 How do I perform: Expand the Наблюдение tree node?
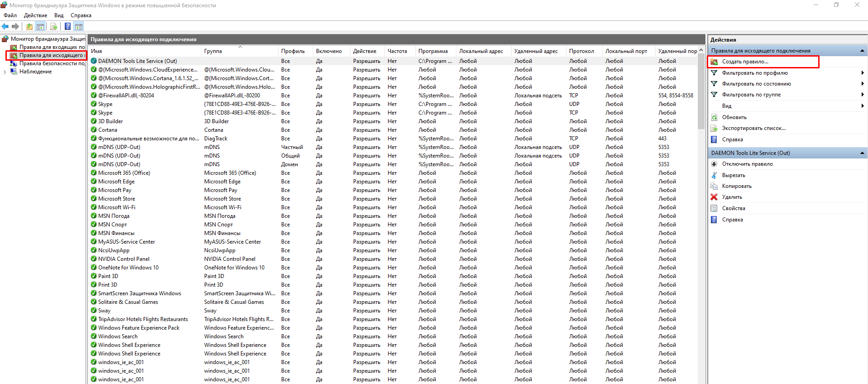(5, 72)
